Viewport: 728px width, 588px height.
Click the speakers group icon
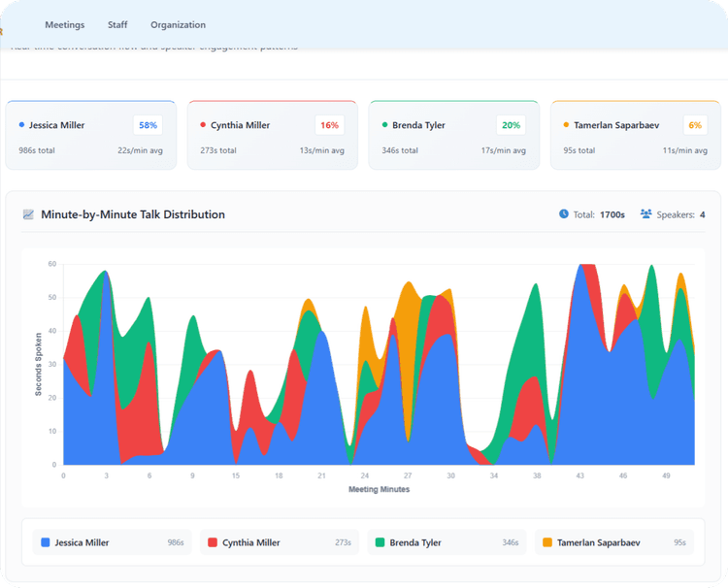pos(645,214)
